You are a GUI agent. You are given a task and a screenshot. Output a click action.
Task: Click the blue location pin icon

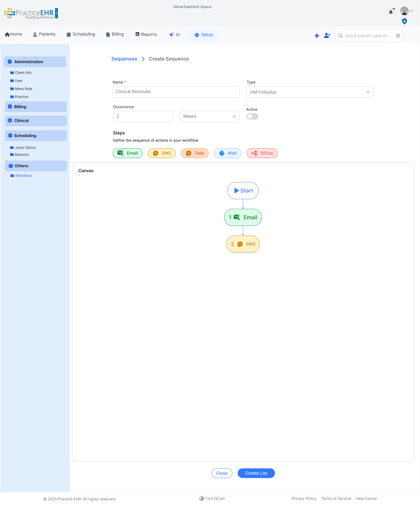(x=404, y=21)
